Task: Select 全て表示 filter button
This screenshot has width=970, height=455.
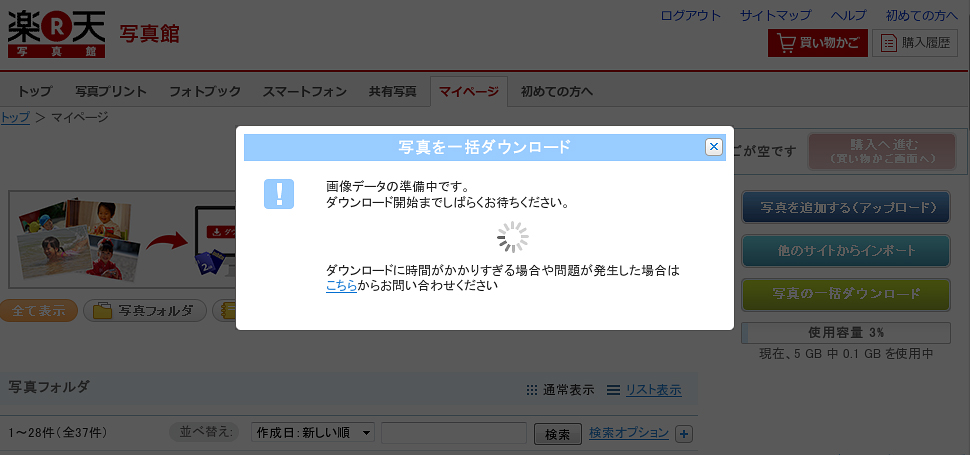Action: pyautogui.click(x=39, y=311)
